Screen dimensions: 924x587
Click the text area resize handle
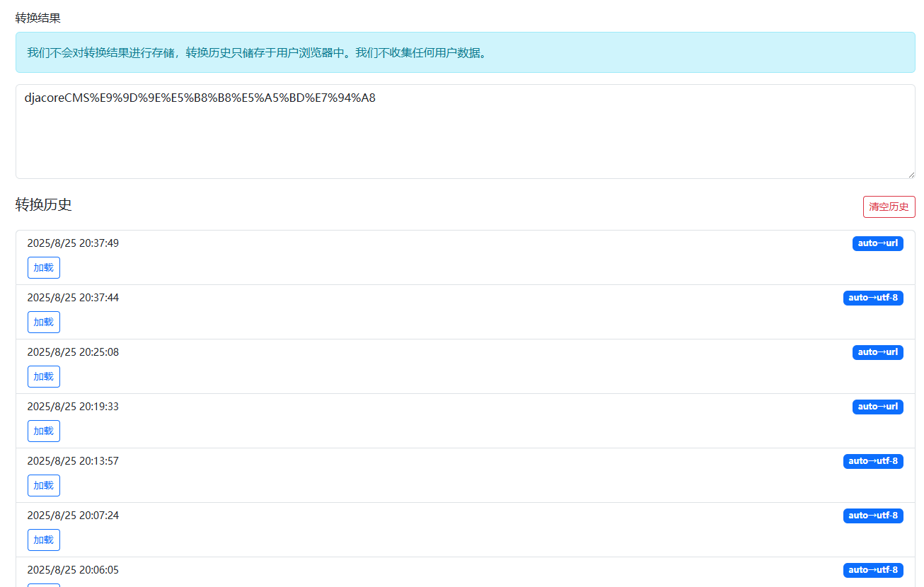pyautogui.click(x=910, y=173)
